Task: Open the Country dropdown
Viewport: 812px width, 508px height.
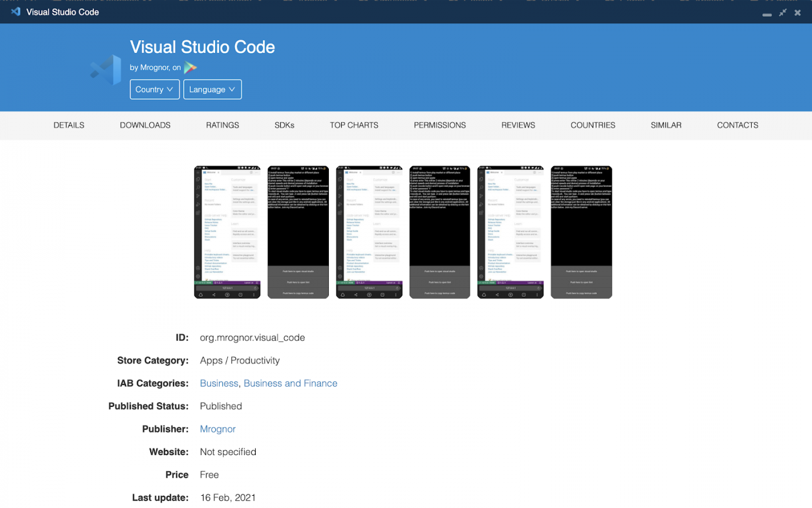Action: point(154,89)
